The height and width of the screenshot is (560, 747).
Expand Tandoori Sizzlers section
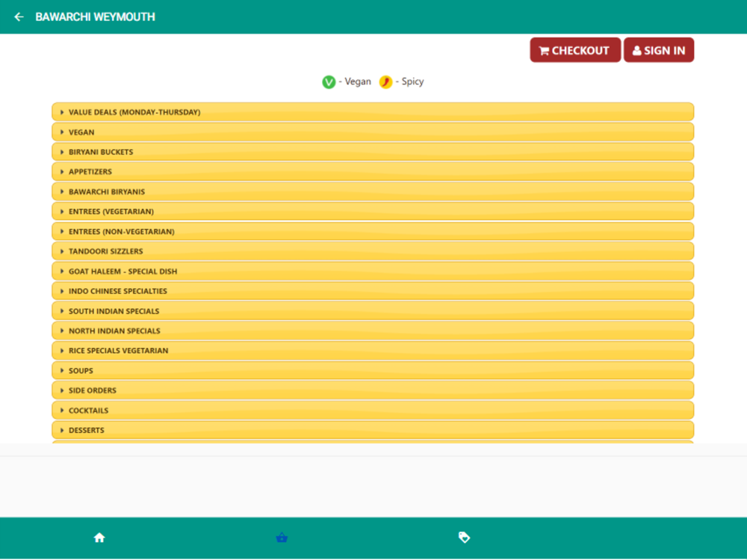(373, 251)
